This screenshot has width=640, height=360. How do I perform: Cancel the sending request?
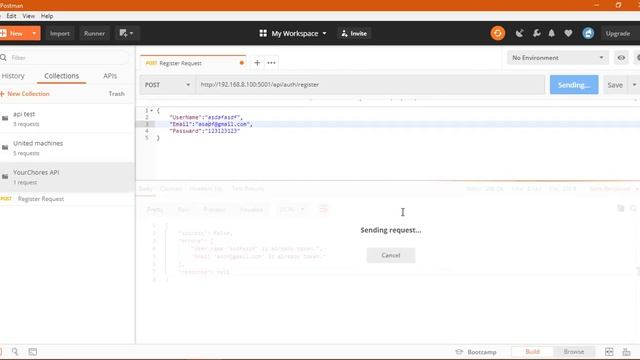391,255
